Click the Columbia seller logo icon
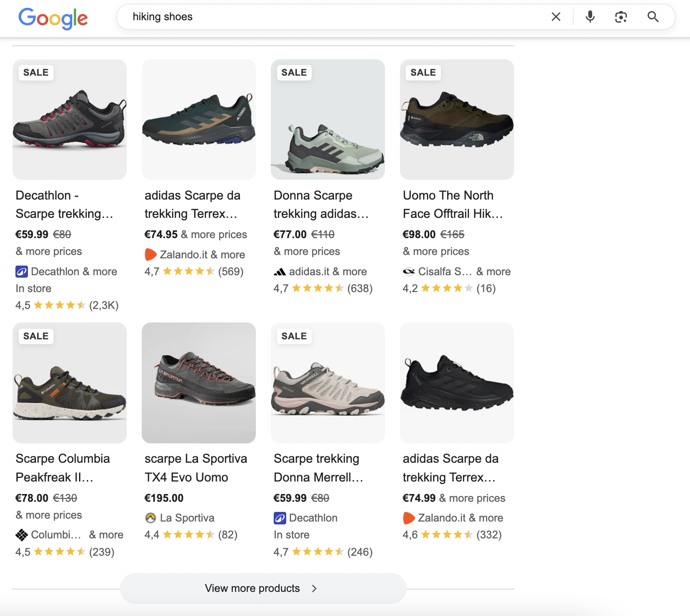 point(22,535)
